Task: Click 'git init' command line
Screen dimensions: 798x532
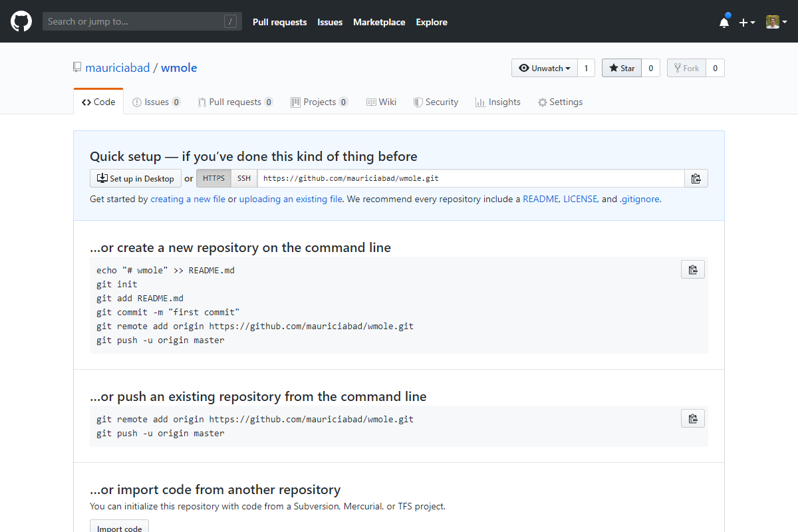Action: 117,284
